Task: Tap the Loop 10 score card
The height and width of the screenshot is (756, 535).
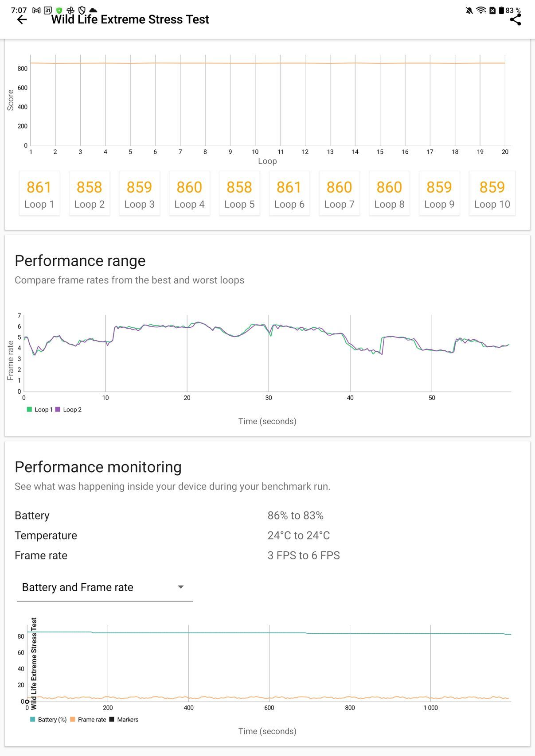Action: pyautogui.click(x=492, y=194)
